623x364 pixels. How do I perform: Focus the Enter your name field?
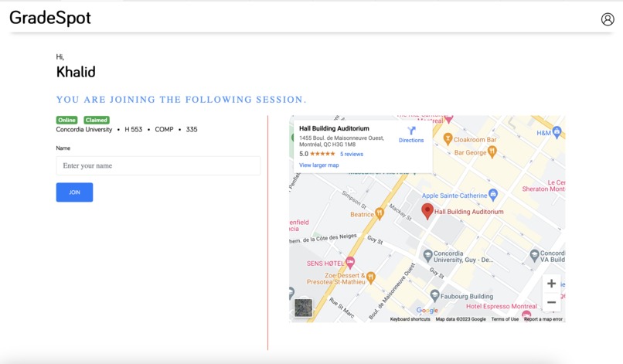[x=158, y=165]
